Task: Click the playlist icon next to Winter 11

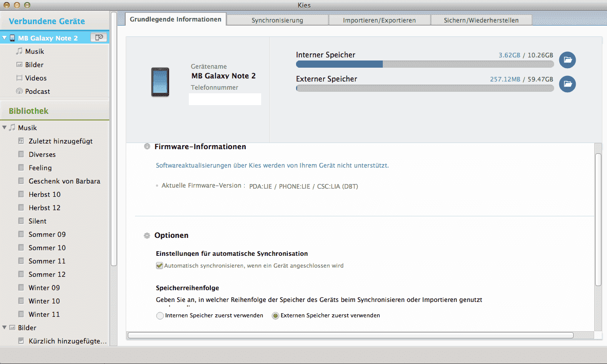Action: pyautogui.click(x=21, y=314)
